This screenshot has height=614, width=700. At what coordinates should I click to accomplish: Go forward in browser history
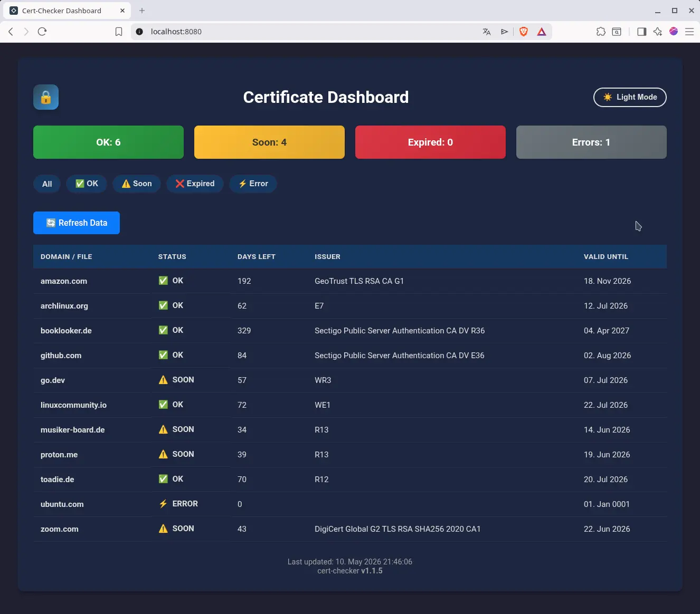26,32
